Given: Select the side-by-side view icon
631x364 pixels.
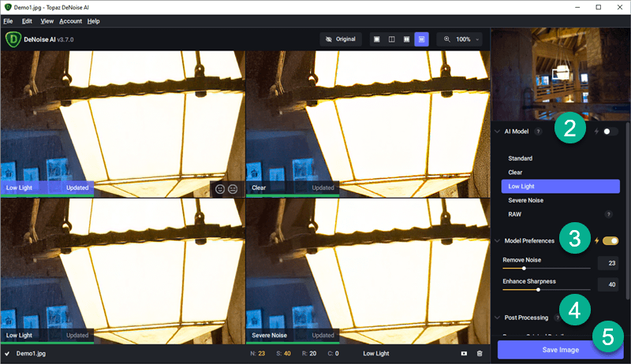Looking at the screenshot, I should (406, 39).
